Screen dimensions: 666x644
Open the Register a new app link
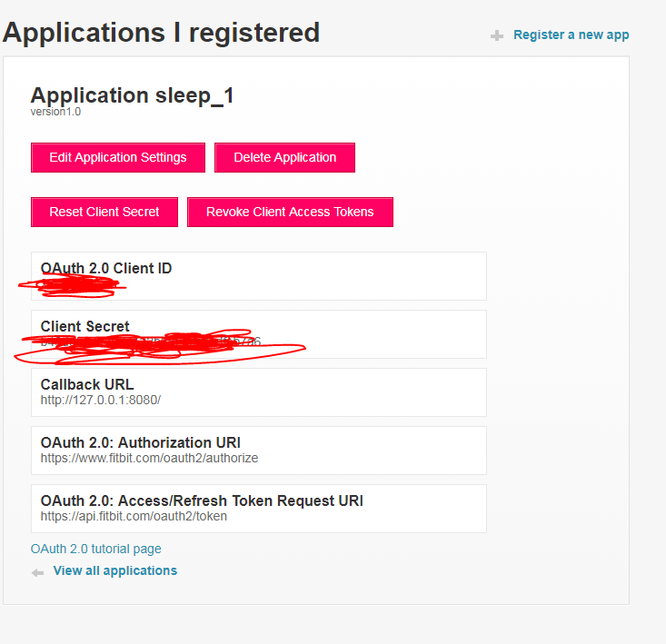571,35
